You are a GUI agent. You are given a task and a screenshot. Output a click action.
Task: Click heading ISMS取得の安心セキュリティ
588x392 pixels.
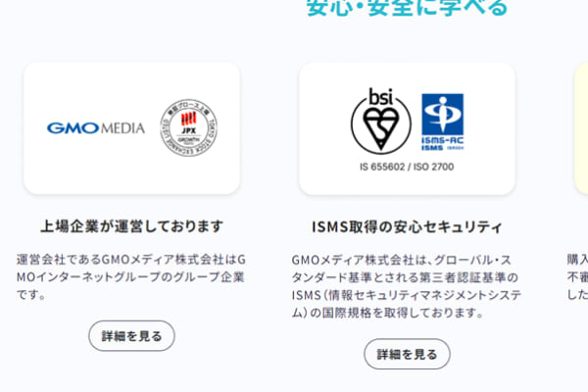(x=407, y=227)
